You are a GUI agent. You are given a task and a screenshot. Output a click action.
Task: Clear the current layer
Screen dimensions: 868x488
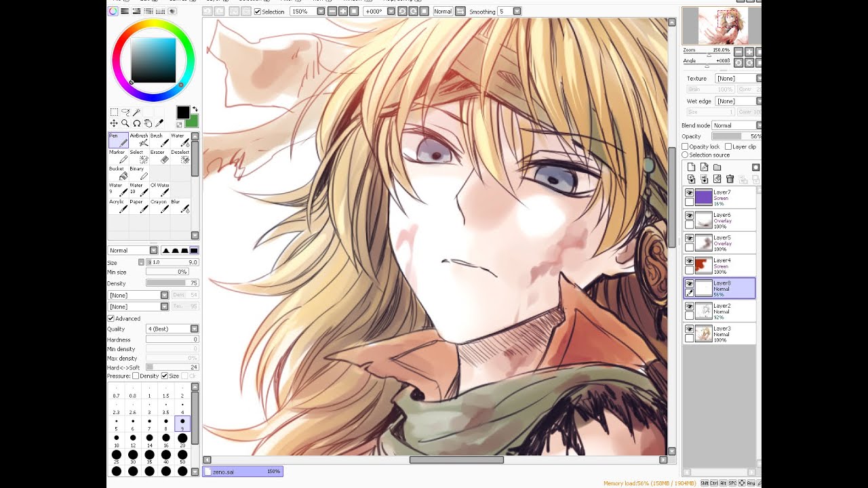(717, 179)
